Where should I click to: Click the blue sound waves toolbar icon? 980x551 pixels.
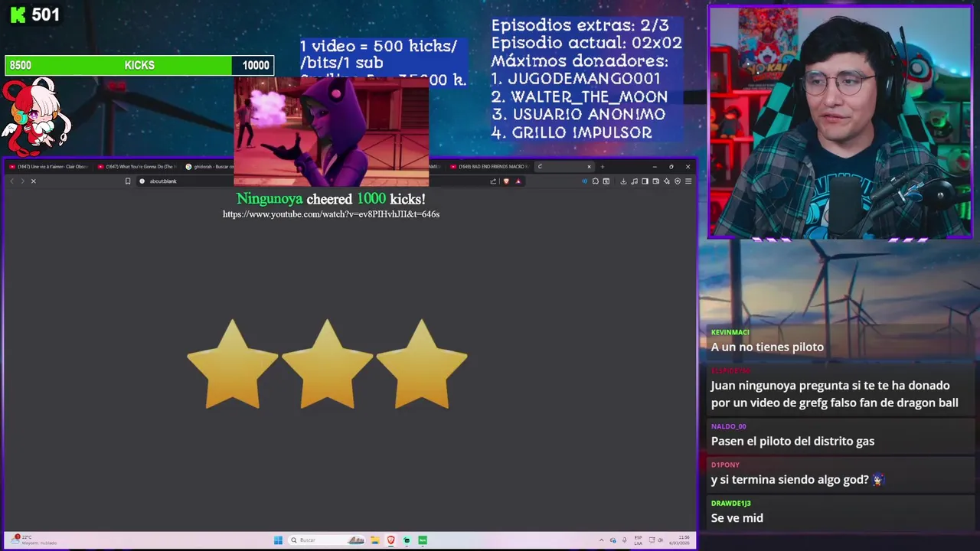point(585,181)
